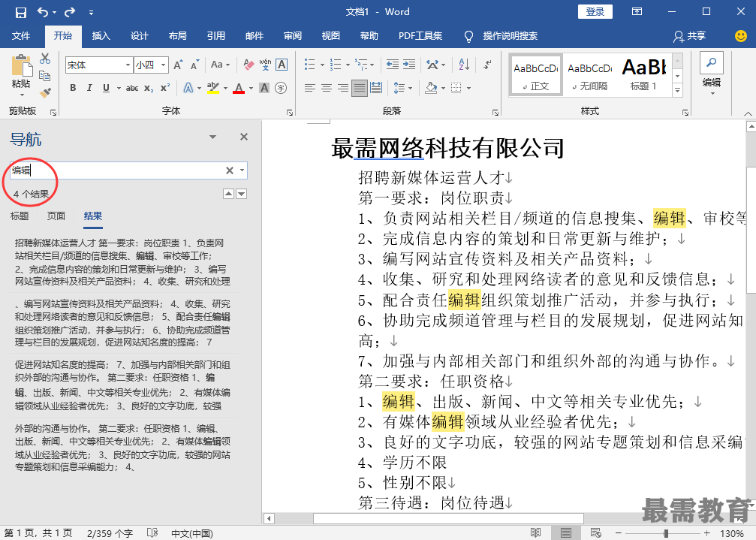Open the 小四 font size dropdown
Image resolution: width=756 pixels, height=540 pixels.
[x=164, y=65]
